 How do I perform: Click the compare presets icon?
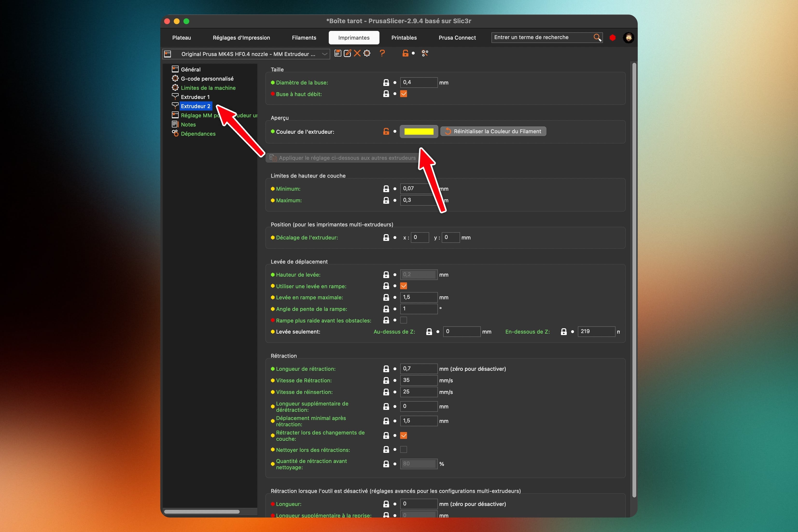click(x=425, y=53)
